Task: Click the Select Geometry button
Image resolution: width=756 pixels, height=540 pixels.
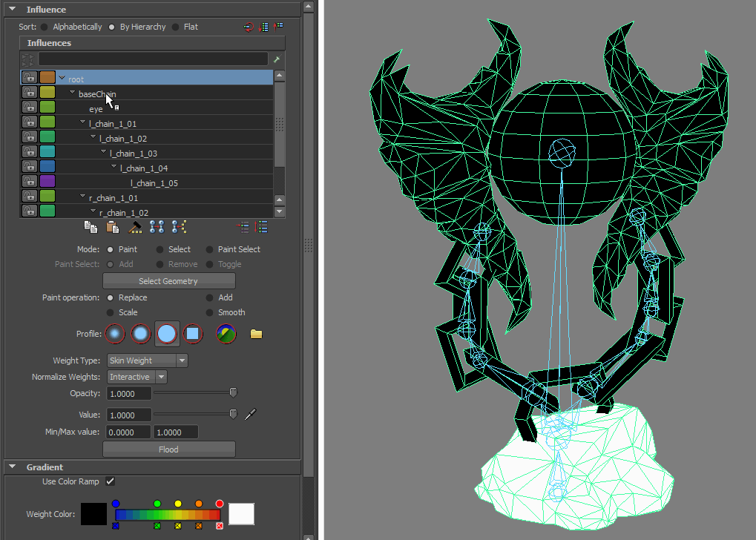Action: coord(168,281)
